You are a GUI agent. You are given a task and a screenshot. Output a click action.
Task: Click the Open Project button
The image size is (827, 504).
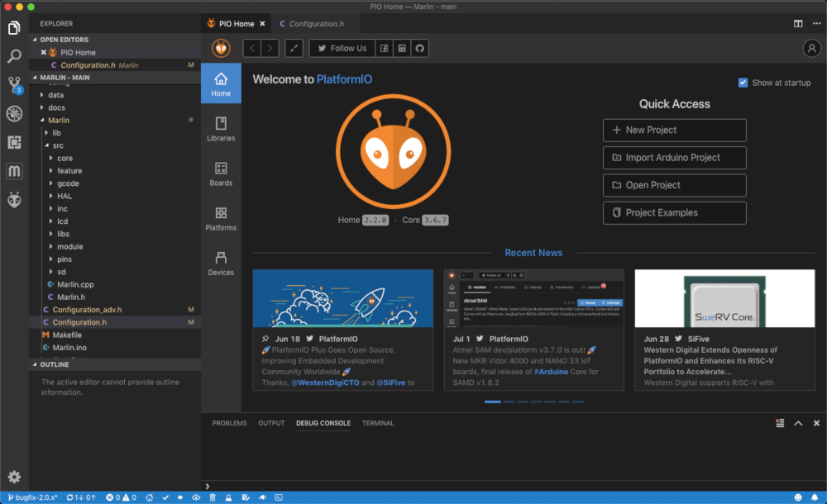675,185
